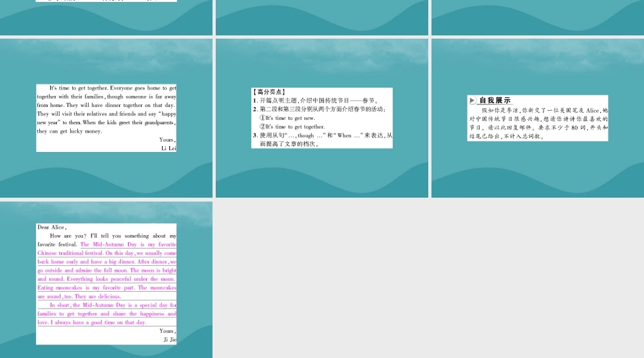Open the 自我展示 slide thumbnail
644x358 pixels.
538,118
